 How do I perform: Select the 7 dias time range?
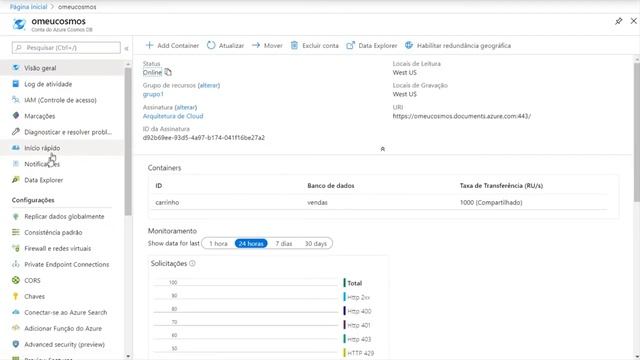[x=284, y=244]
